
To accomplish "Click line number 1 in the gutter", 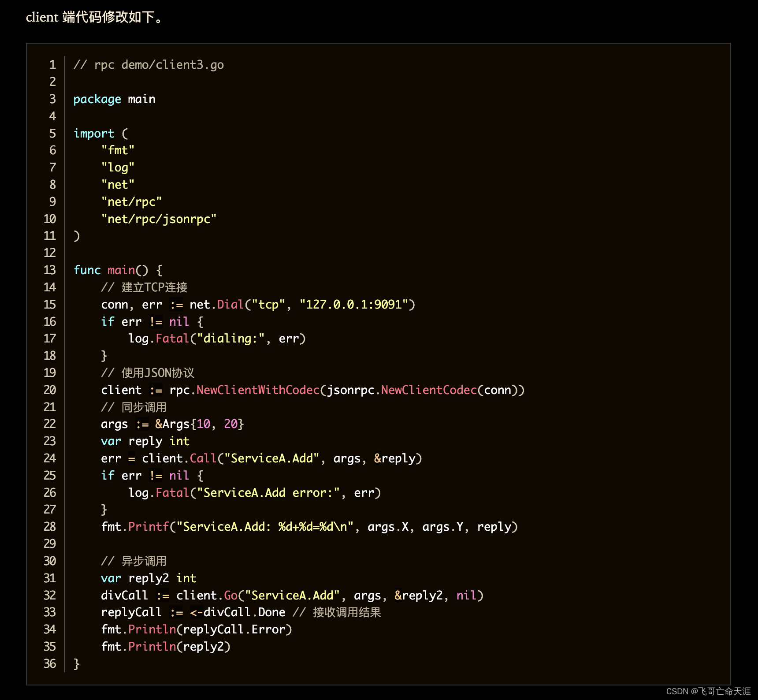I will point(53,65).
